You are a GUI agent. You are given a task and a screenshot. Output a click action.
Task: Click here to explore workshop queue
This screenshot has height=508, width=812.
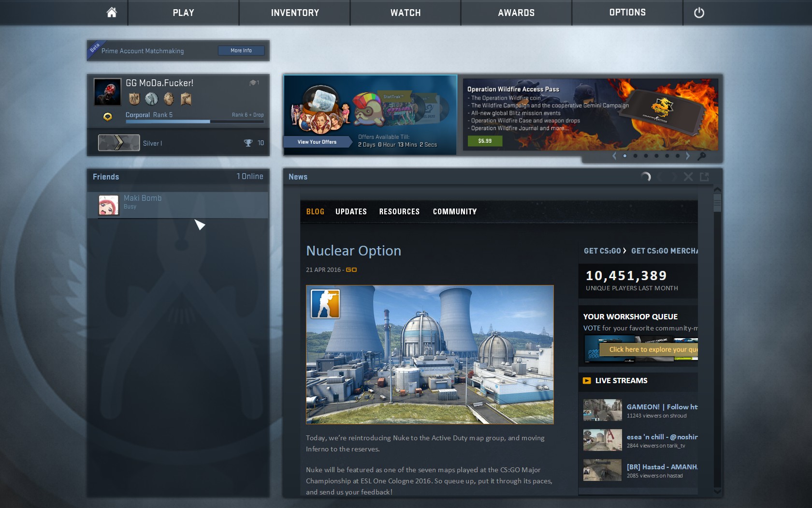[649, 349]
